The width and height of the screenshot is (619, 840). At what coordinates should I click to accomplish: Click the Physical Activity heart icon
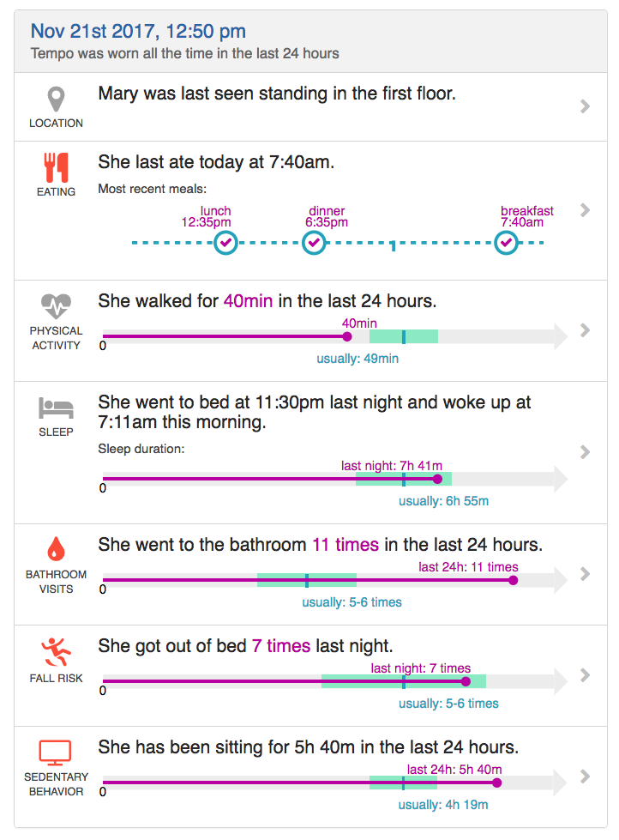click(x=56, y=305)
